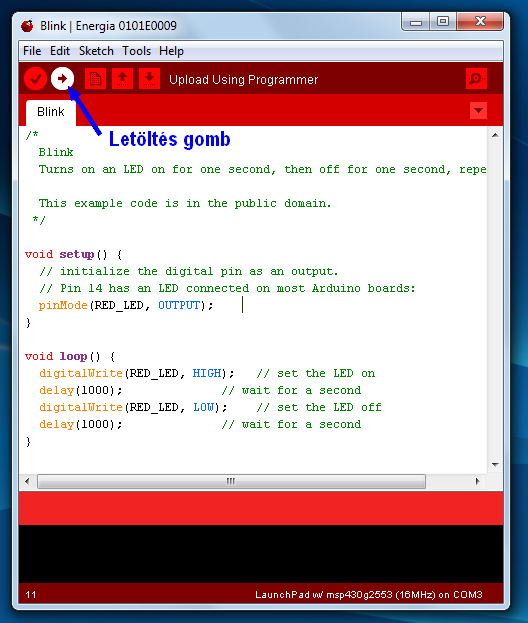Screen dimensions: 528x623
Task: Open a sketch with the up-arrow icon
Action: [122, 79]
